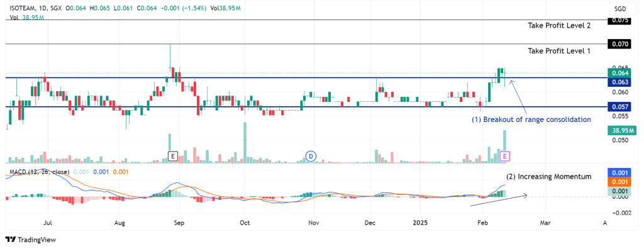The width and height of the screenshot is (644, 249).
Task: Click the black E earnings marker near September
Action: 173,156
